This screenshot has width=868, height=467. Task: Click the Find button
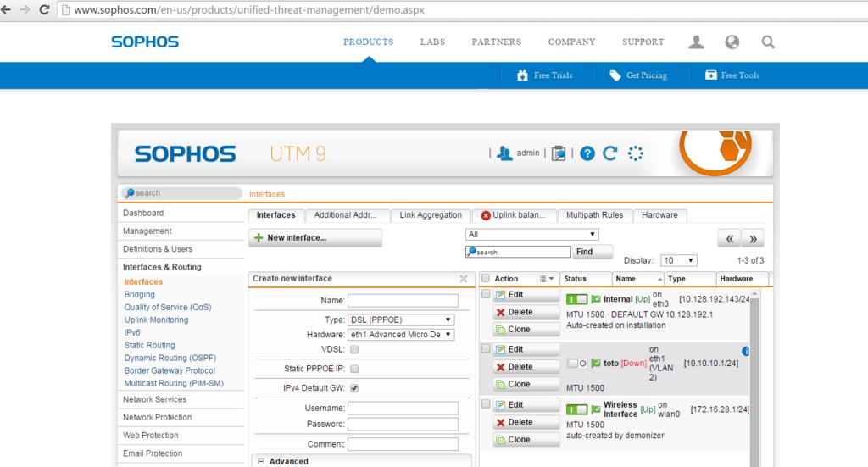[593, 252]
